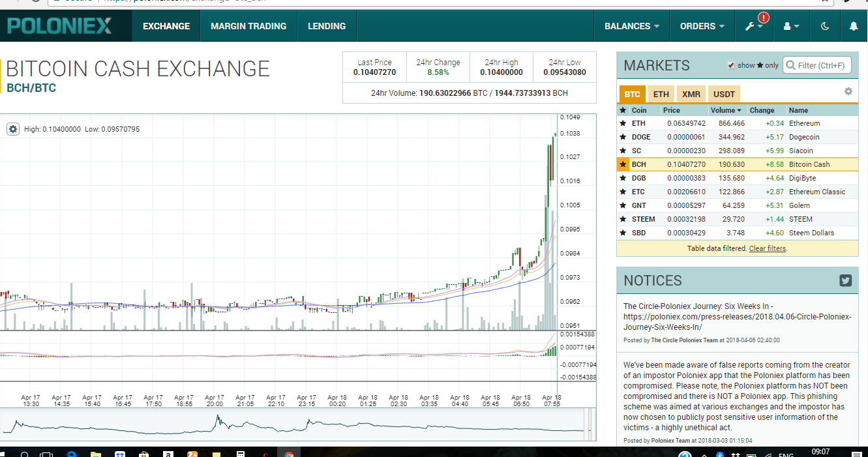This screenshot has width=868, height=457.
Task: Open the wrench tools menu
Action: [x=754, y=27]
